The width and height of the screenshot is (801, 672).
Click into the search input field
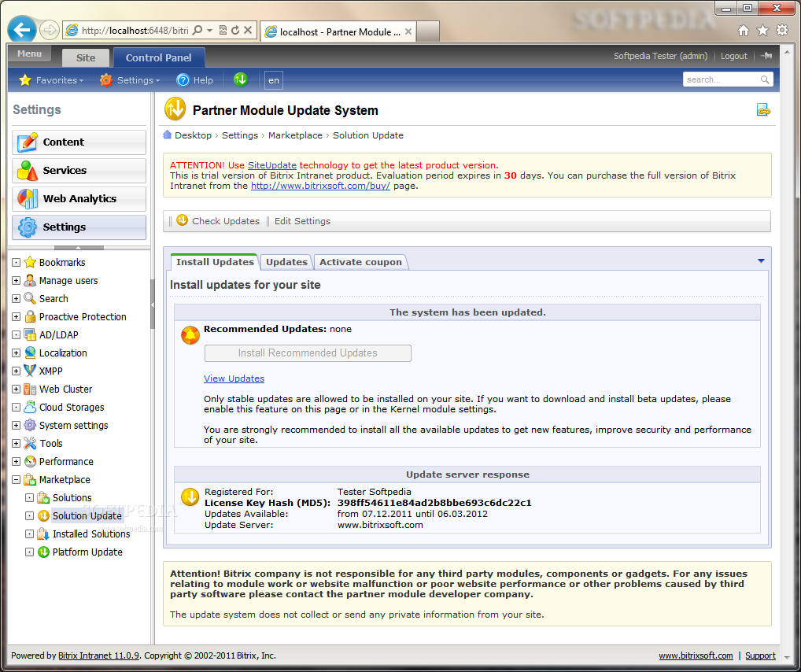tap(722, 79)
